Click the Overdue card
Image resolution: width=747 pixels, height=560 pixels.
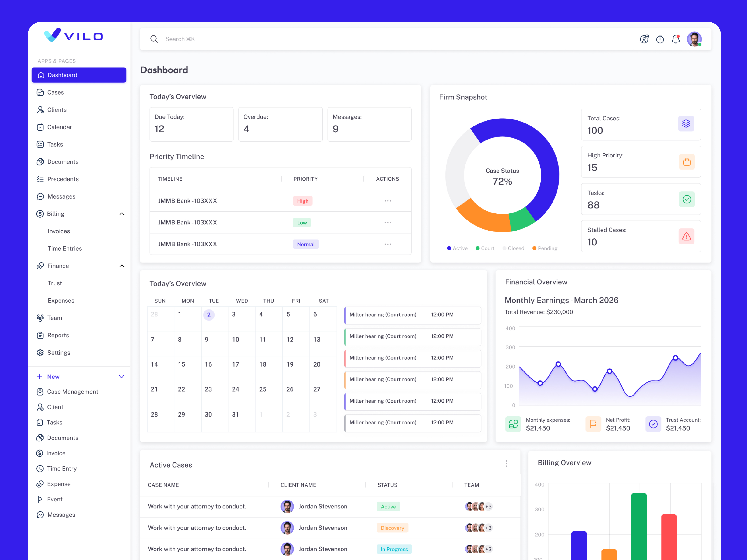click(280, 124)
